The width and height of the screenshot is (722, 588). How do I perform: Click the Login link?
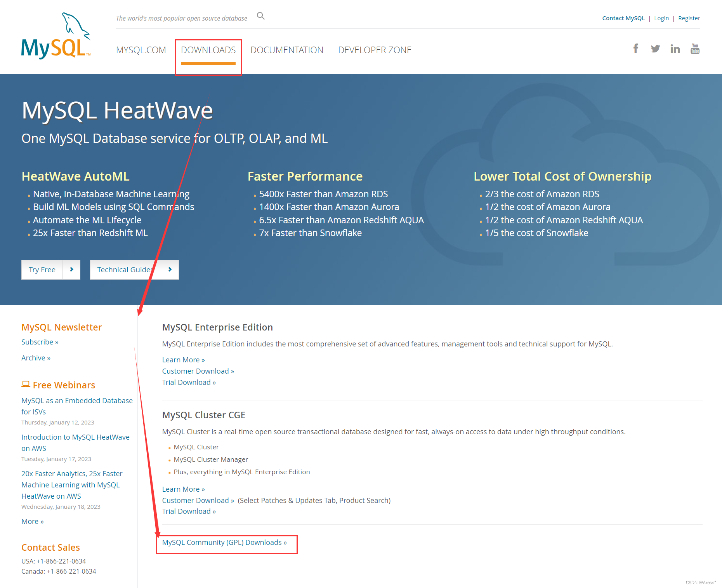pyautogui.click(x=661, y=18)
